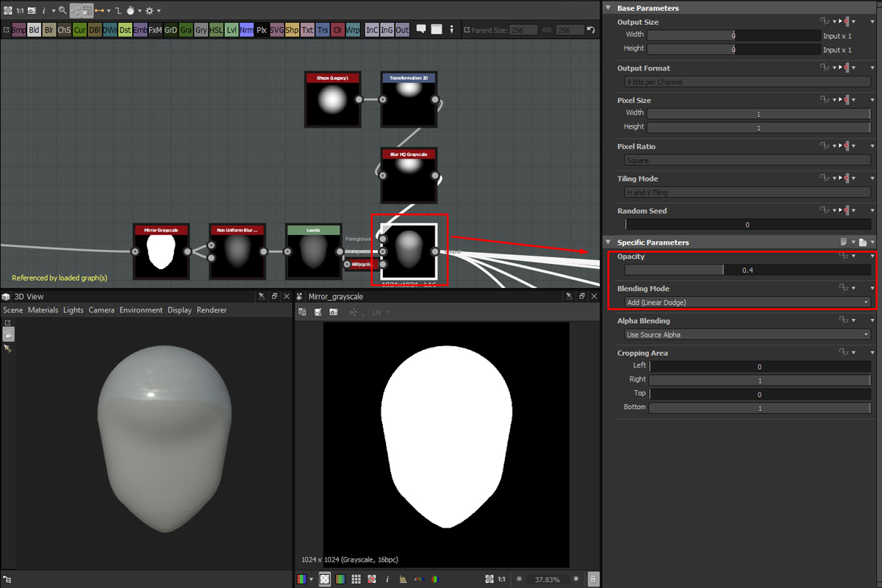The width and height of the screenshot is (882, 588).
Task: Collapse the Specific Parameters section
Action: (x=609, y=243)
